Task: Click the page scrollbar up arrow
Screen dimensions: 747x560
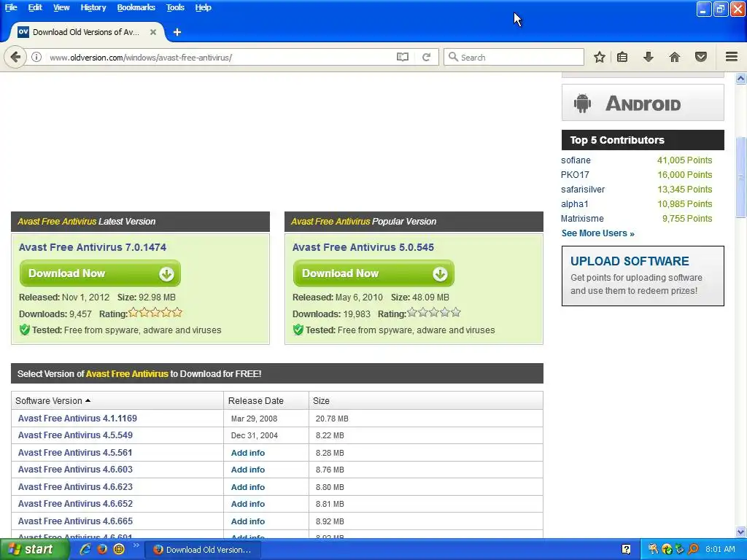Action: point(741,79)
